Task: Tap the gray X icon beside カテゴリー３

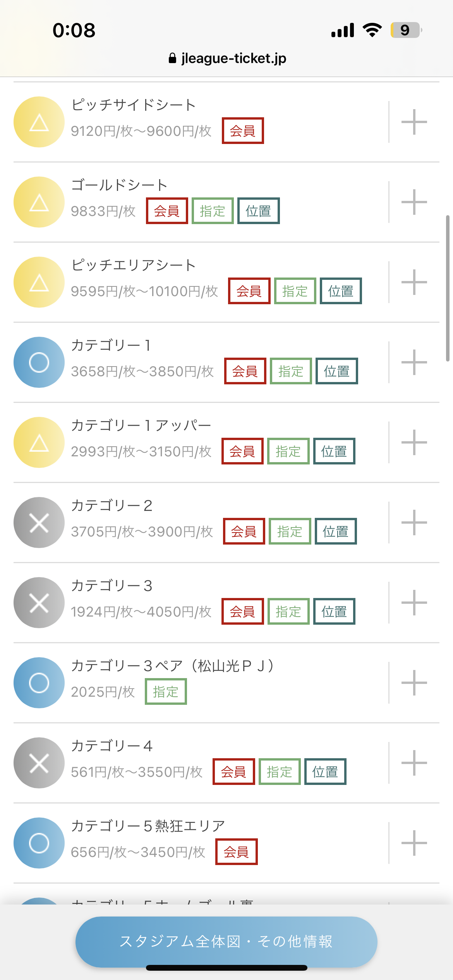Action: pyautogui.click(x=39, y=603)
